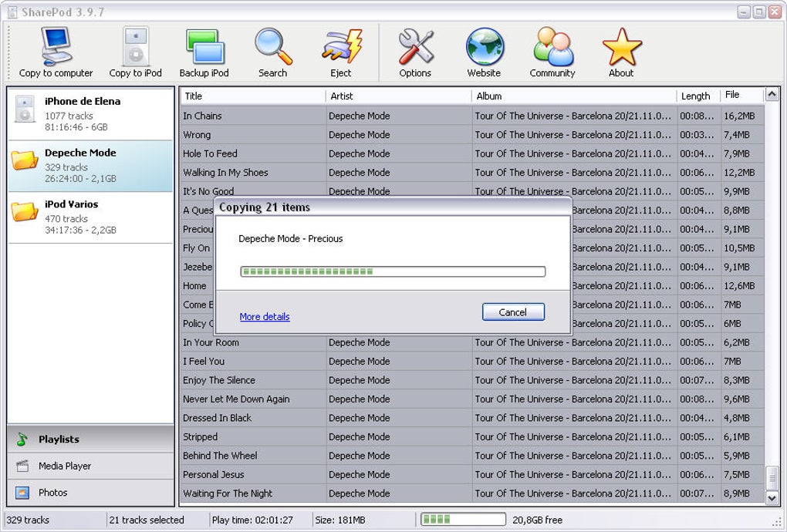Screen dimensions: 787x532
Task: Click the Media Player clapperboard icon
Action: (x=22, y=466)
